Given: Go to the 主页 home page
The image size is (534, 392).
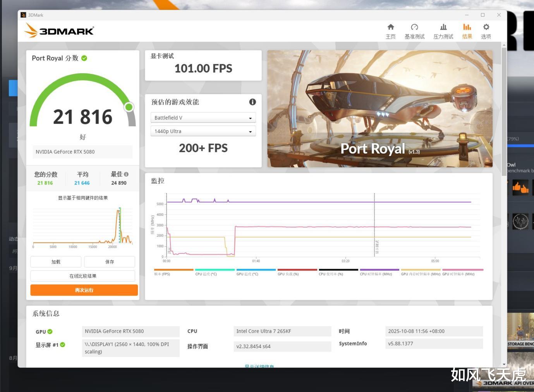Looking at the screenshot, I should tap(391, 31).
